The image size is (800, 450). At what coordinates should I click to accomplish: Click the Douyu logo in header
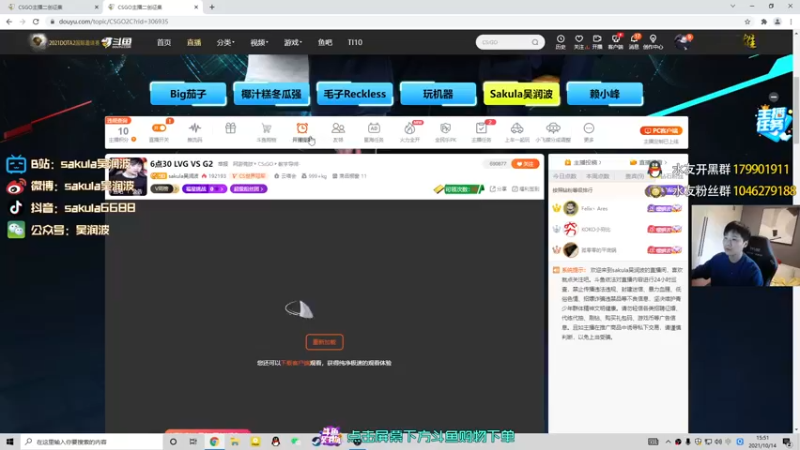click(117, 42)
